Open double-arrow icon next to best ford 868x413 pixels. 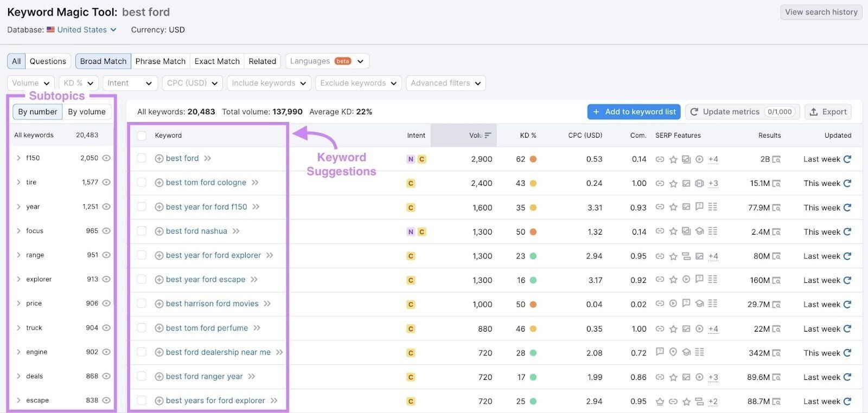[207, 159]
